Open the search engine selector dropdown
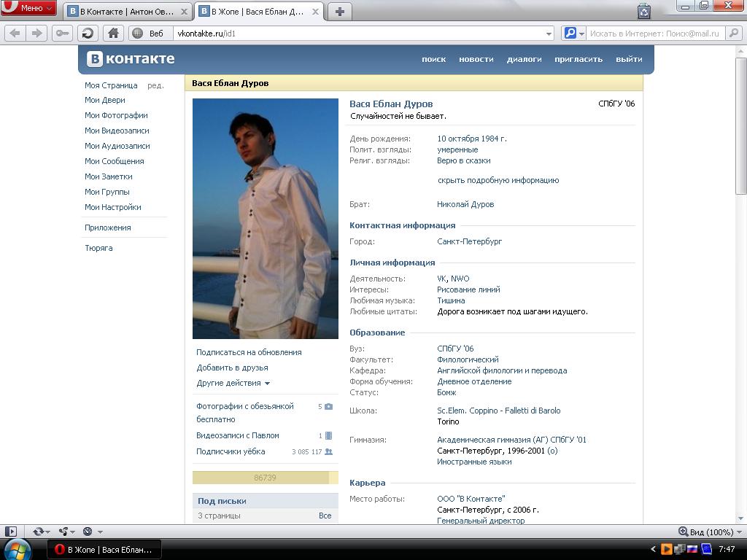This screenshot has width=747, height=560. [573, 34]
